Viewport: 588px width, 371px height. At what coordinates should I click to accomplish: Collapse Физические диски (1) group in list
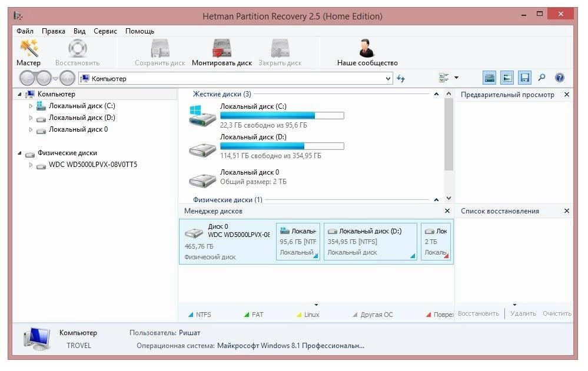pos(436,200)
